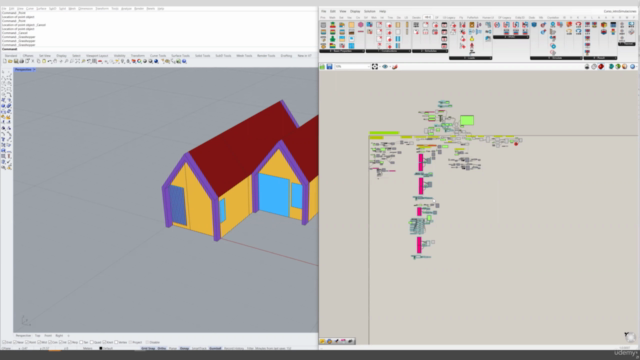Click the eye Named Views icon in Grasshopper
640x360 pixels.
tap(384, 67)
